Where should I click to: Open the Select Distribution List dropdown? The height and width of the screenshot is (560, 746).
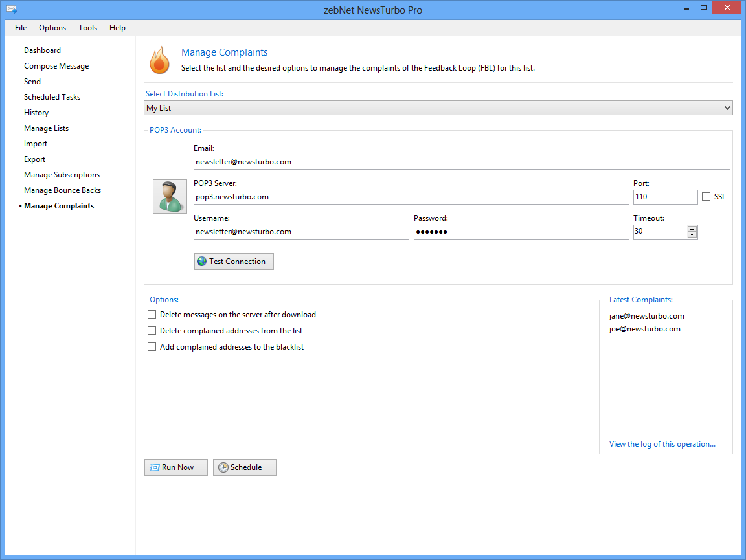click(727, 108)
